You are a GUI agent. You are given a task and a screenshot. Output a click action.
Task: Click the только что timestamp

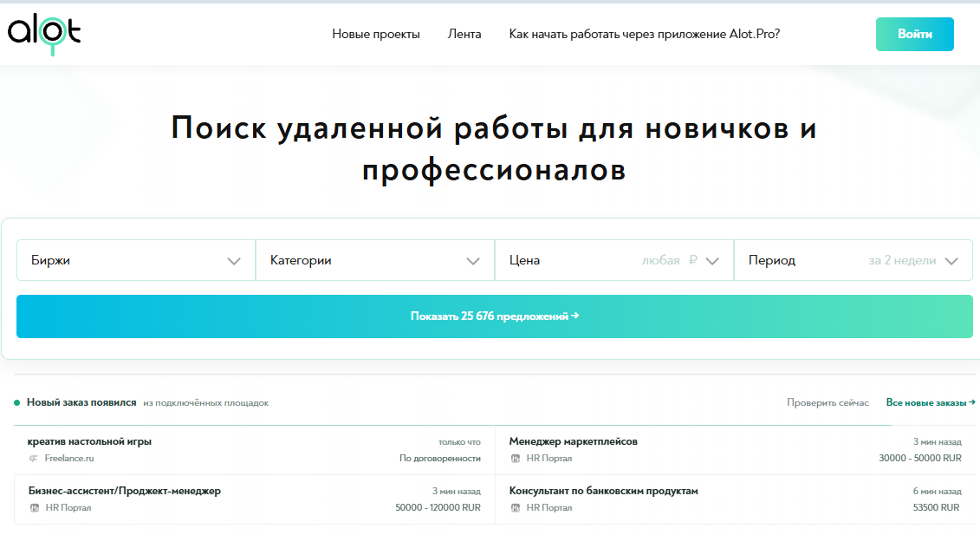pyautogui.click(x=459, y=441)
